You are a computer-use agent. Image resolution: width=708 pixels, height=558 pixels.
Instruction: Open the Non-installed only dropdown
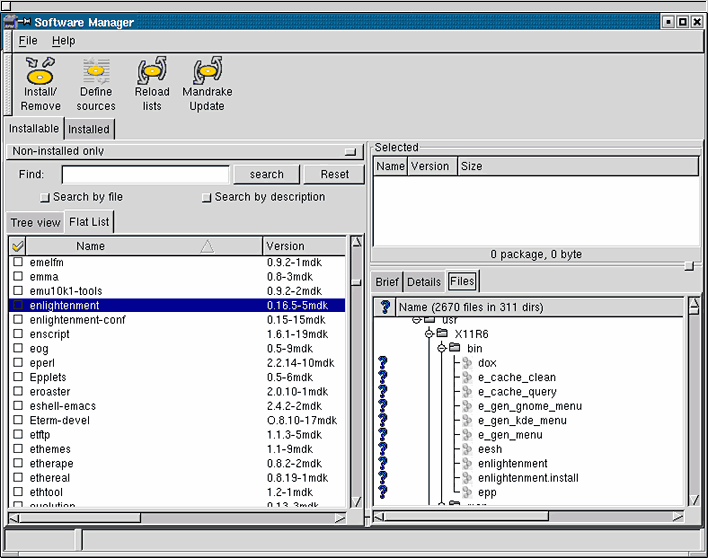(185, 151)
